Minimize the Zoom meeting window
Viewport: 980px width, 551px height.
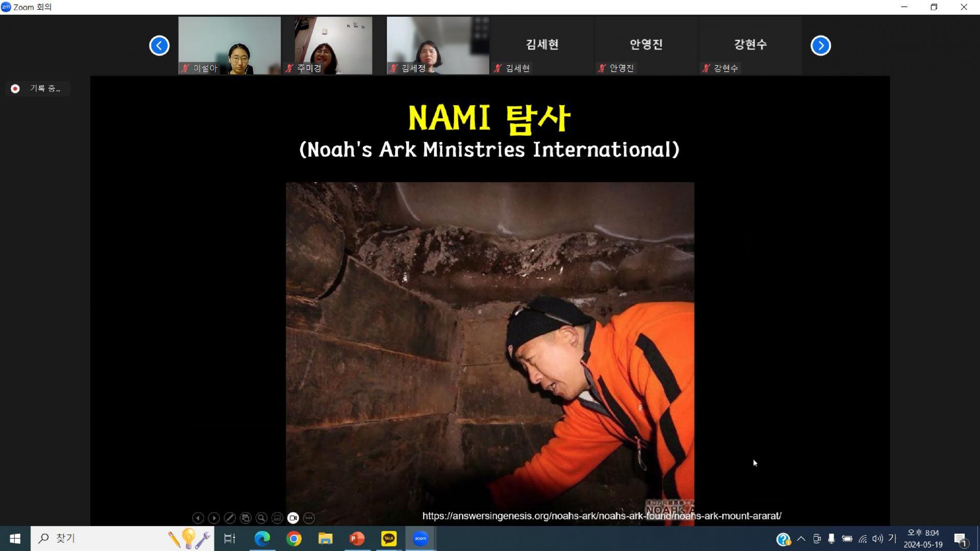tap(904, 7)
